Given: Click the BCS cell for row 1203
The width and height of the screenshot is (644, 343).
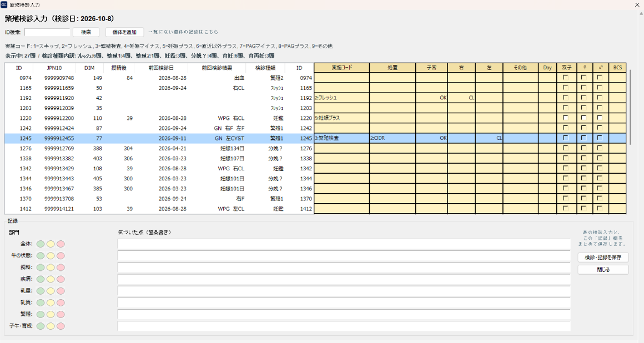Looking at the screenshot, I should coord(618,108).
